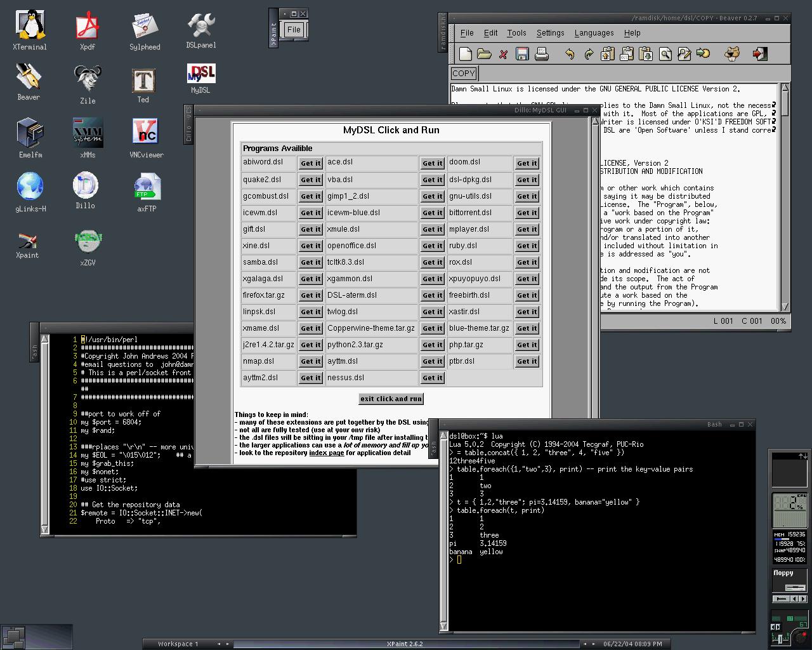
Task: Click Beaver's find-and-replace pencil icon
Action: click(684, 54)
